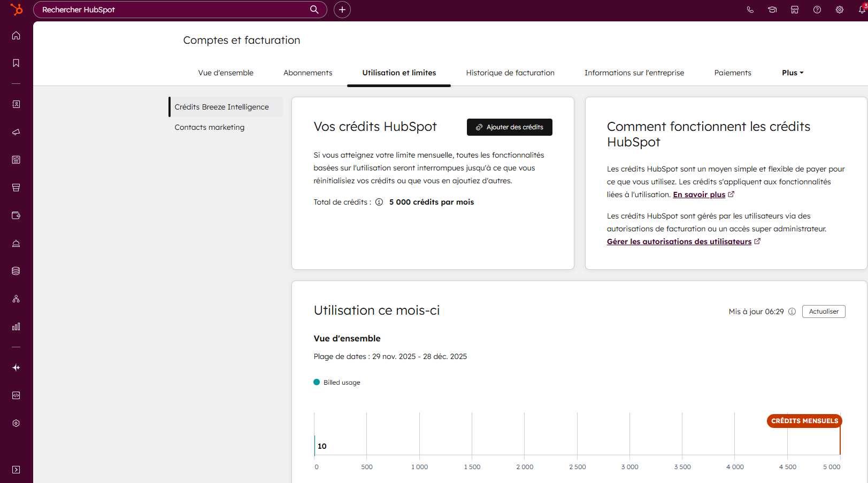The width and height of the screenshot is (868, 483).
Task: Switch to the Abonnements tab
Action: click(x=308, y=73)
